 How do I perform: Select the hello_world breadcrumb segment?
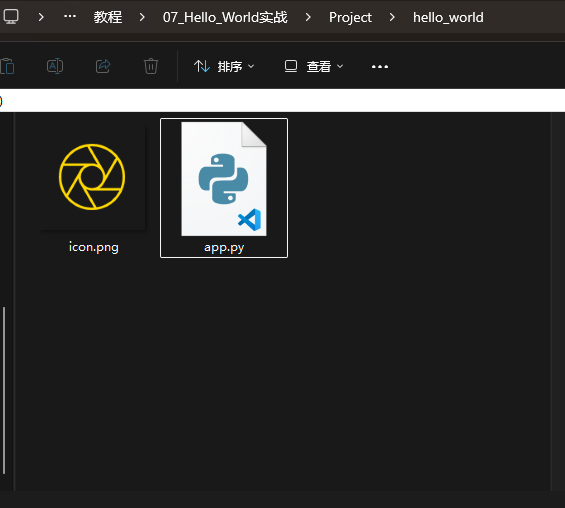point(448,17)
